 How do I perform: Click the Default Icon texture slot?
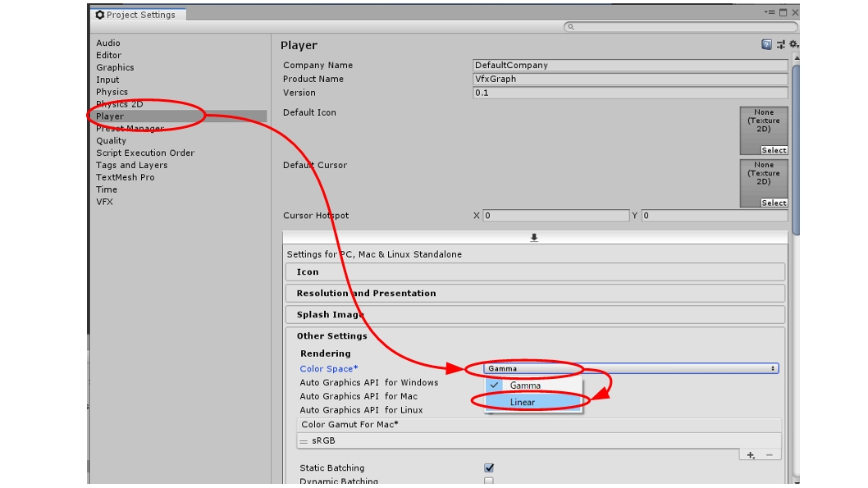coord(764,130)
